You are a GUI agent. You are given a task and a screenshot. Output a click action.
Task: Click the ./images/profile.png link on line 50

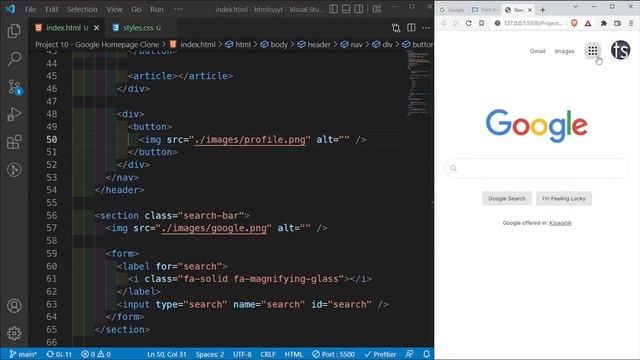click(250, 140)
